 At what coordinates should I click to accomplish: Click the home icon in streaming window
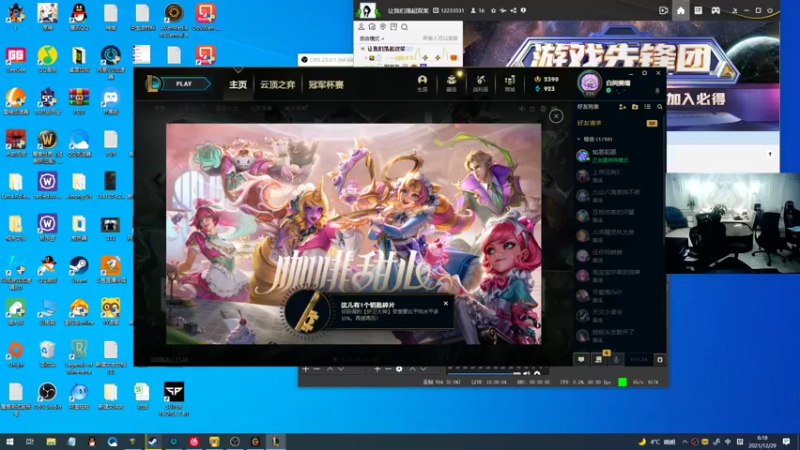click(681, 10)
